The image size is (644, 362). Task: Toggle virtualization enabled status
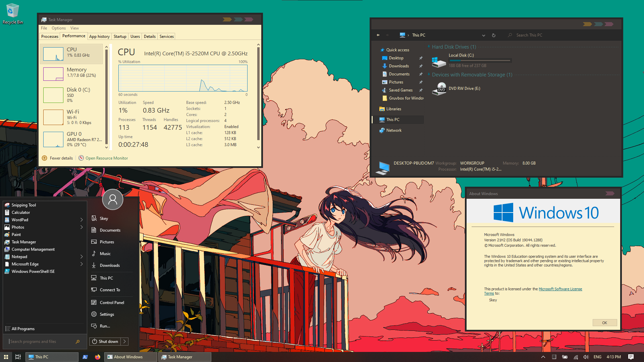coord(231,126)
